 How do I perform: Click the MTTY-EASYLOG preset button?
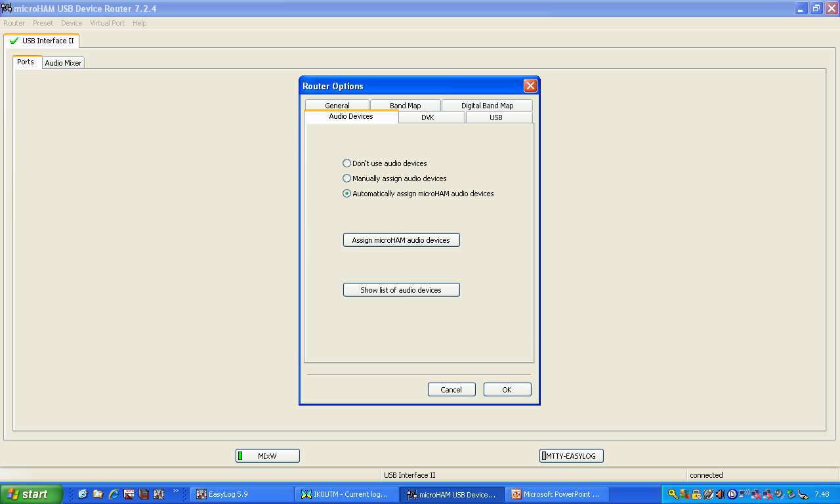[572, 455]
